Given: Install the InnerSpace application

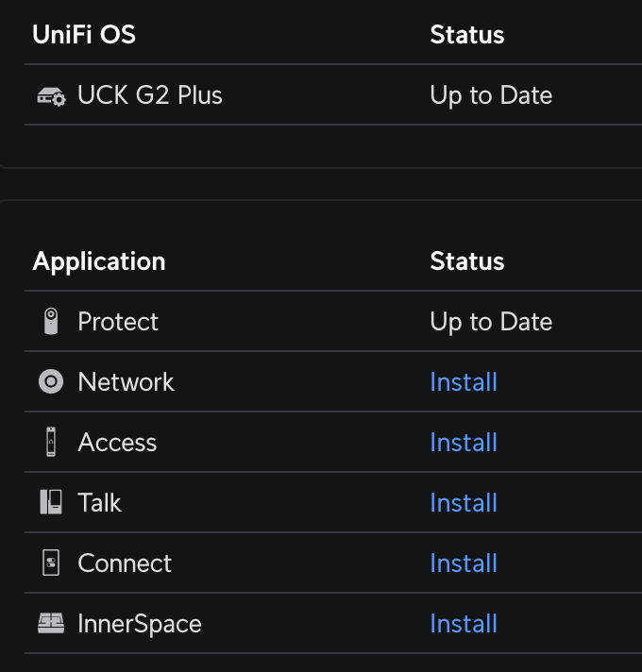Looking at the screenshot, I should click(x=464, y=624).
